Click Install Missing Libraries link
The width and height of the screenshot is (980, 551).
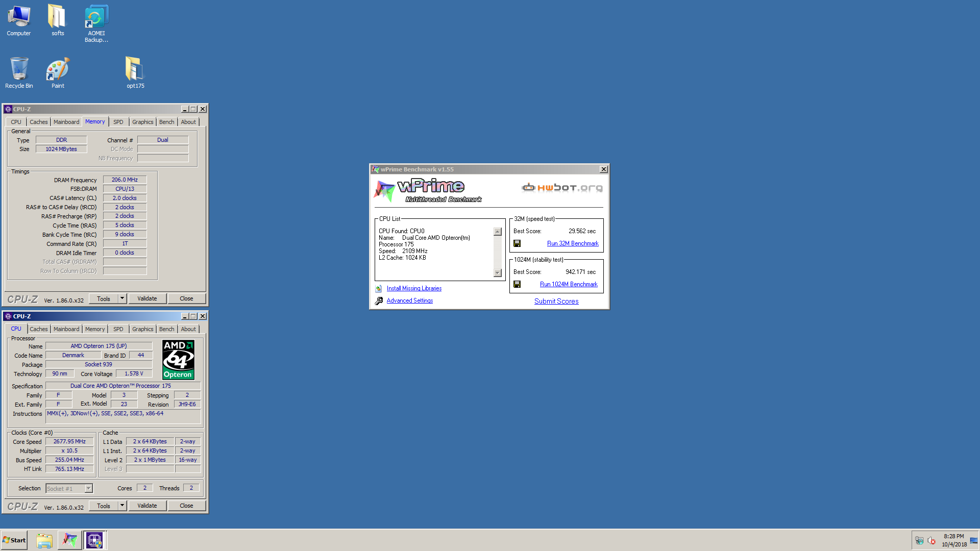click(414, 288)
